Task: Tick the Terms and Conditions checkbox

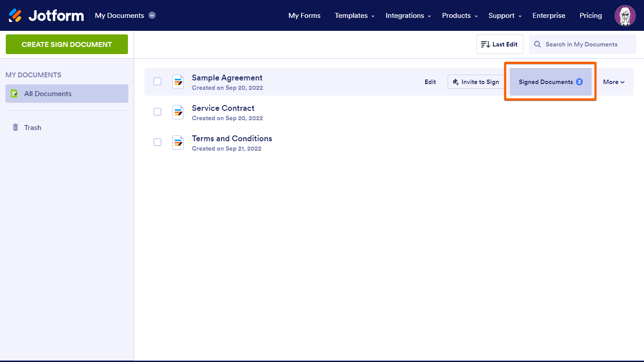Action: point(157,142)
